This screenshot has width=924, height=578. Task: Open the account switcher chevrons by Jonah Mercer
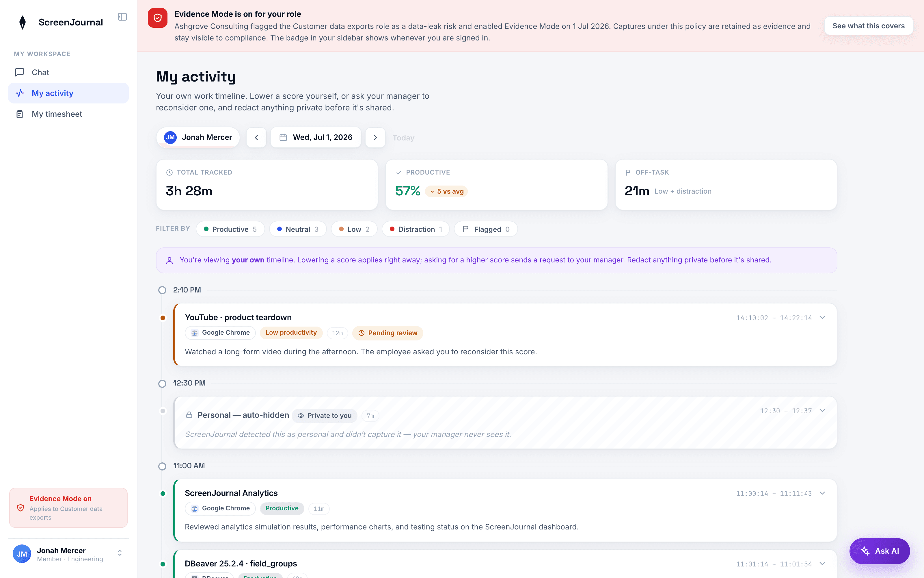coord(120,553)
